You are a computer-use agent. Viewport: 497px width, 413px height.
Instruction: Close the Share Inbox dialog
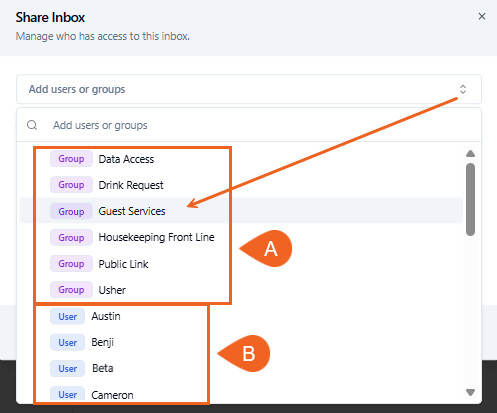click(x=482, y=16)
